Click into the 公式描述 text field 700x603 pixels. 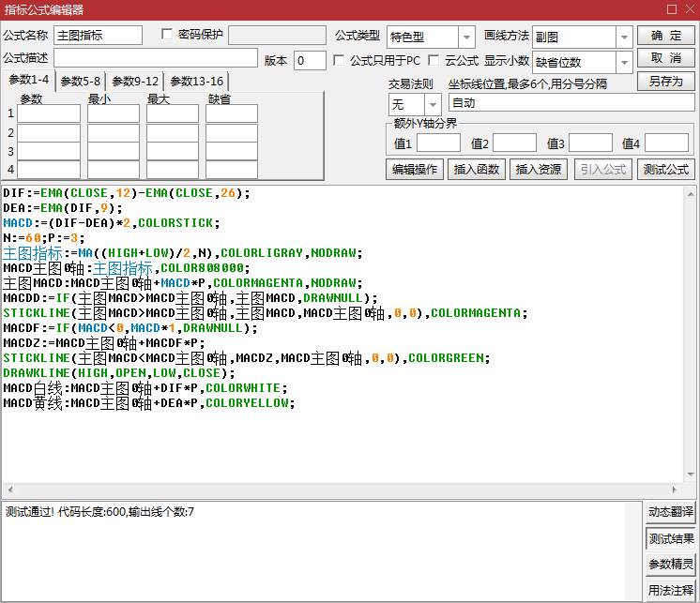coord(156,58)
